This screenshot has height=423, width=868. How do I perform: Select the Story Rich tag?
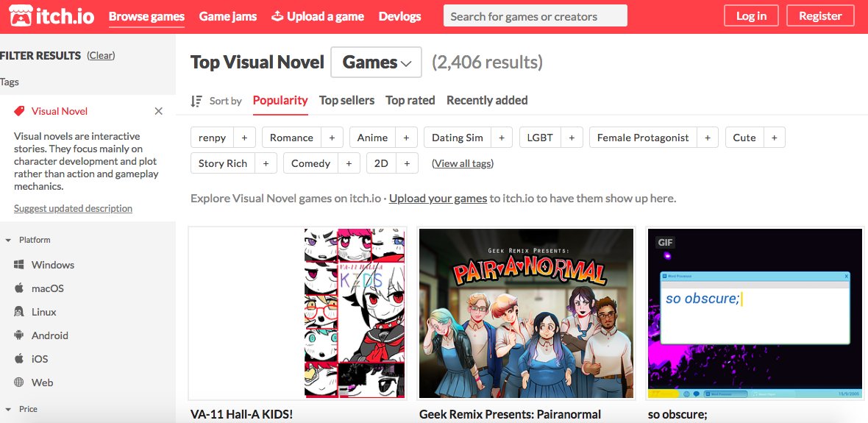(223, 163)
